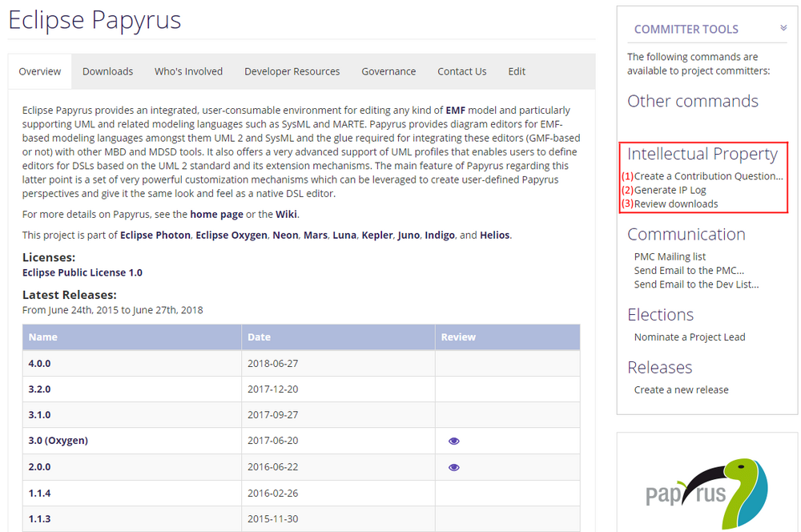Open the Governance tab
Screen dimensions: 801x532
click(388, 71)
